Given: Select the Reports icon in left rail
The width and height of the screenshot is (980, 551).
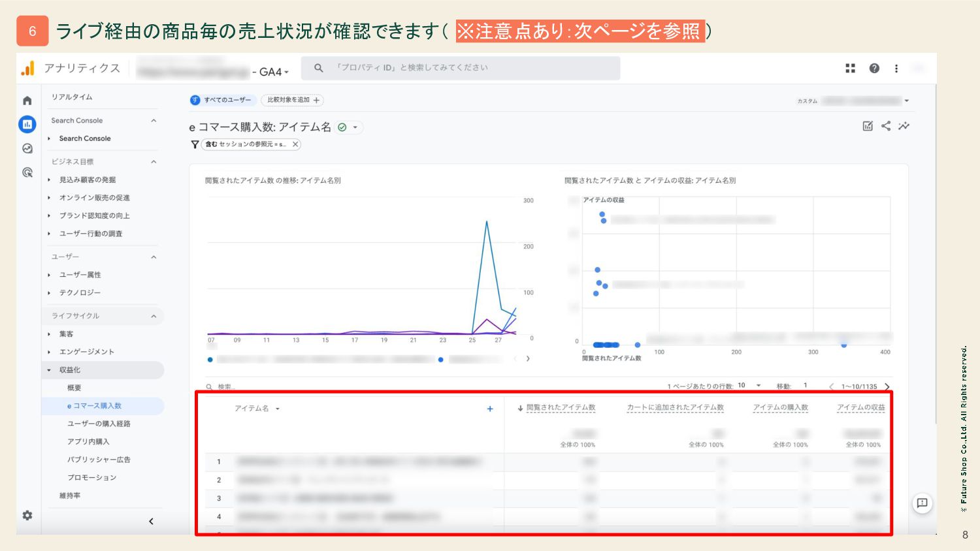Looking at the screenshot, I should pos(27,124).
